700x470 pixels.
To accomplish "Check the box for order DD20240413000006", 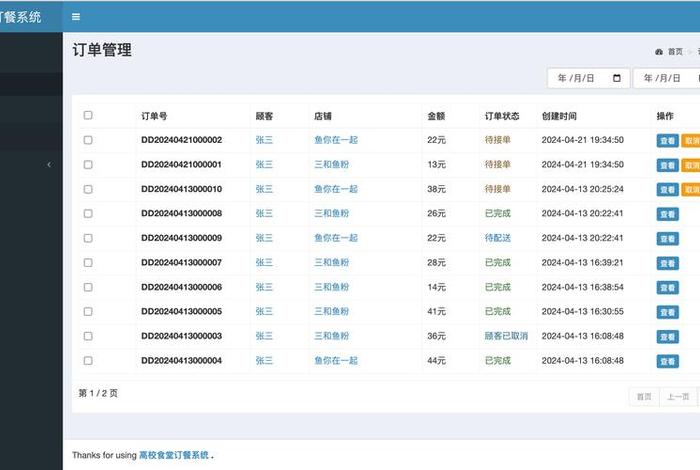I will point(88,287).
